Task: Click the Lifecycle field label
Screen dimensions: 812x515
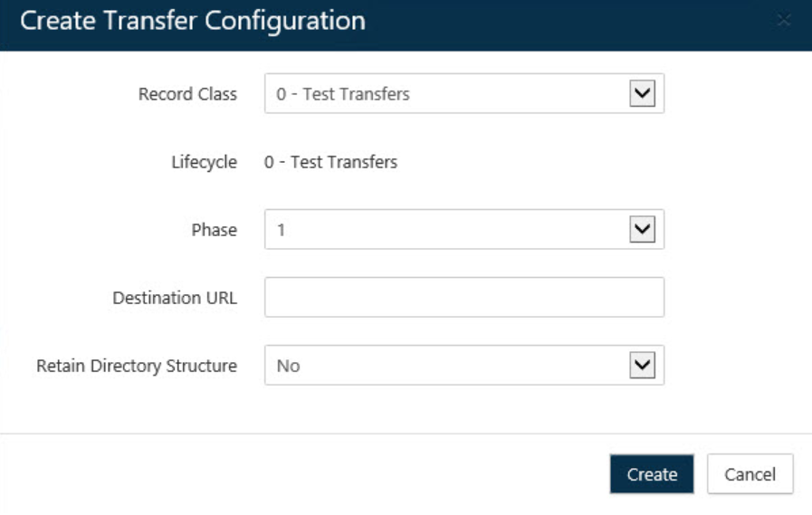Action: [204, 163]
